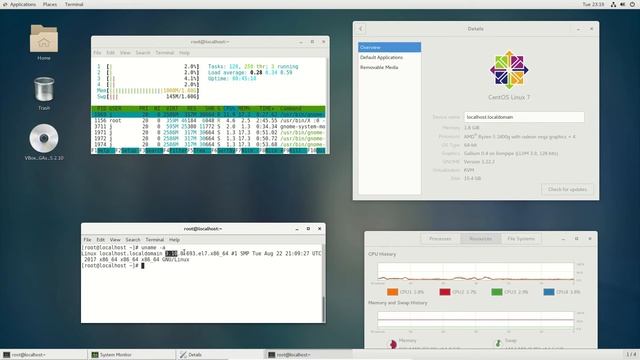Click the CPU History graph area
The image size is (640, 360).
(476, 272)
